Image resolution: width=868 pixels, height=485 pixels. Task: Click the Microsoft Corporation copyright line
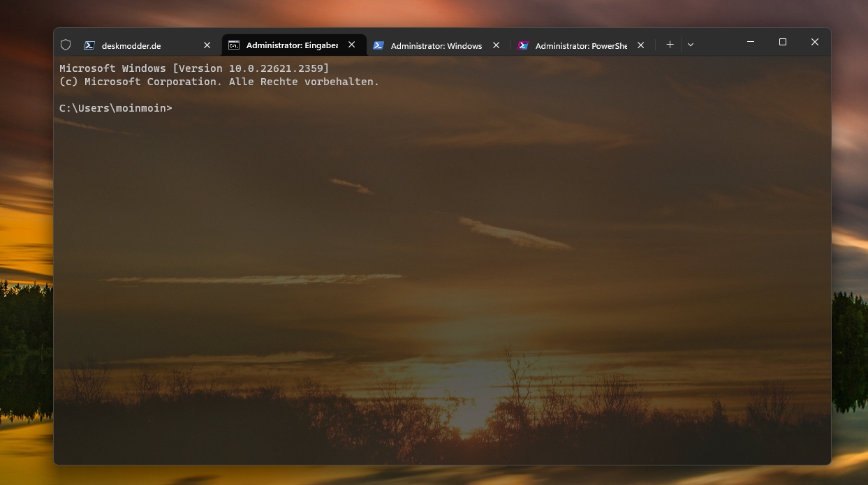[x=219, y=82]
